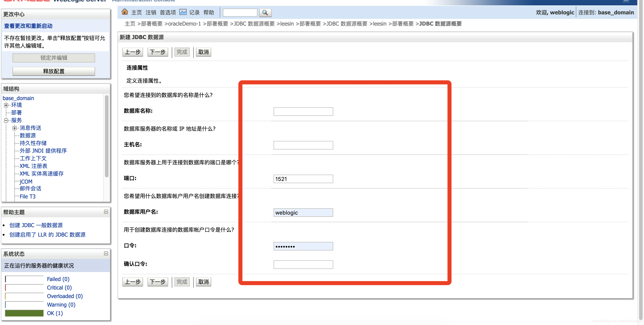Viewport: 644px width, 325px height.
Task: Select 服务 in the domain tree
Action: coord(17,120)
